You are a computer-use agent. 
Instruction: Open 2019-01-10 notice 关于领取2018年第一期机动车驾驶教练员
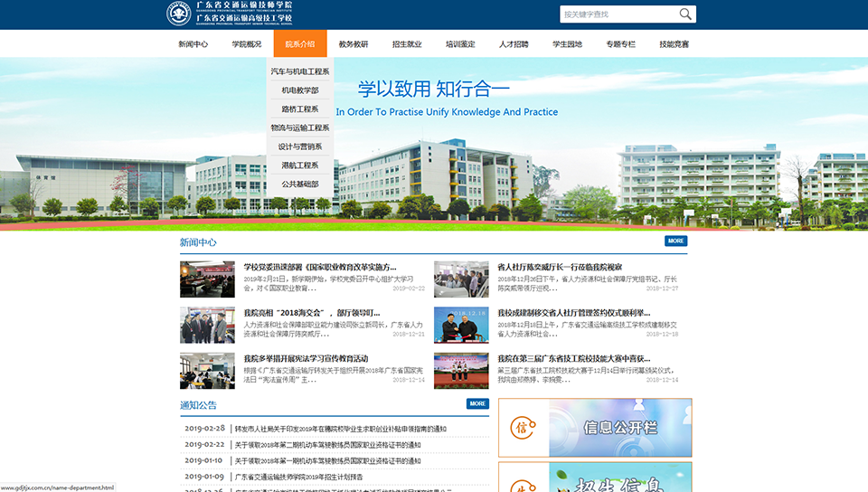[327, 461]
